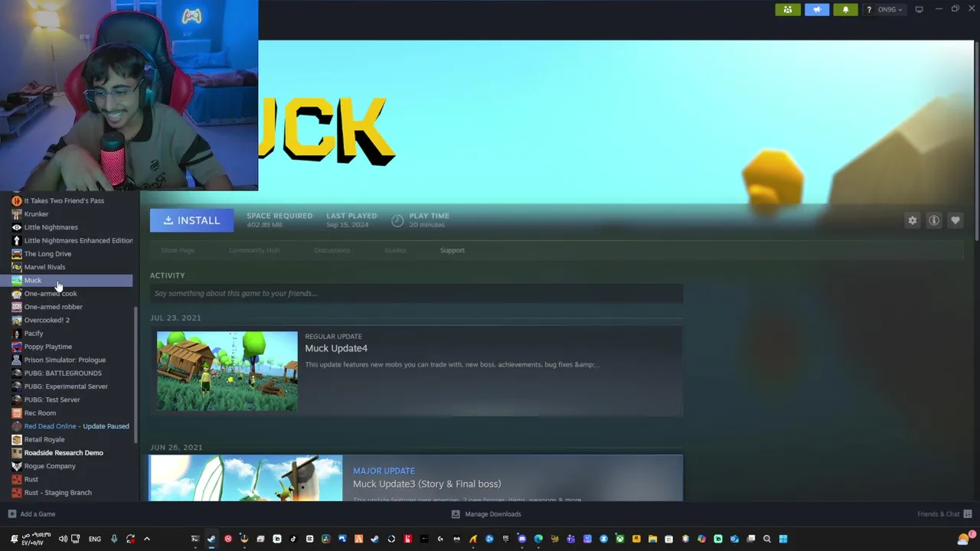
Task: Open the friends activity green button
Action: coord(787,9)
